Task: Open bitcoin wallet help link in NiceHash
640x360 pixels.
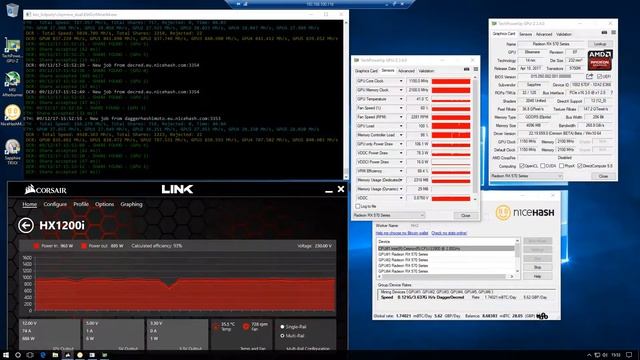Action: (x=402, y=233)
